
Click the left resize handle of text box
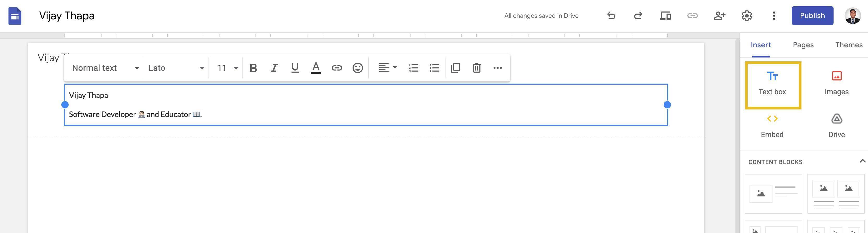point(65,105)
